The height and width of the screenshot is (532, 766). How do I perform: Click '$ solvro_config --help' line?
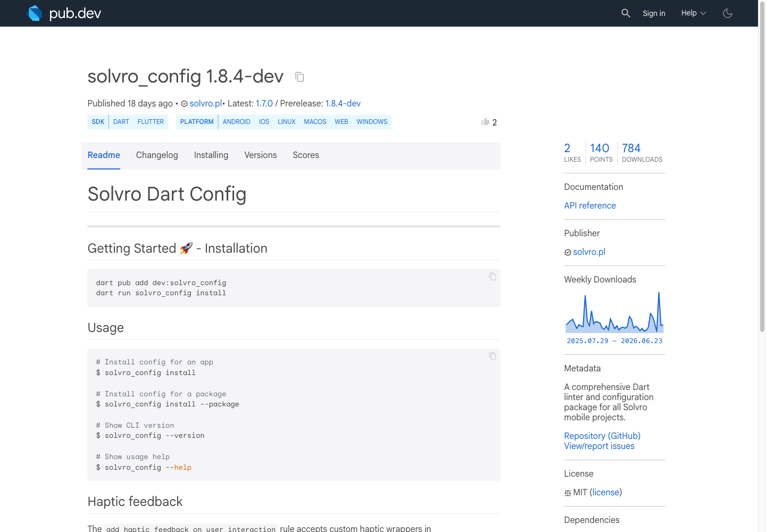pyautogui.click(x=144, y=468)
